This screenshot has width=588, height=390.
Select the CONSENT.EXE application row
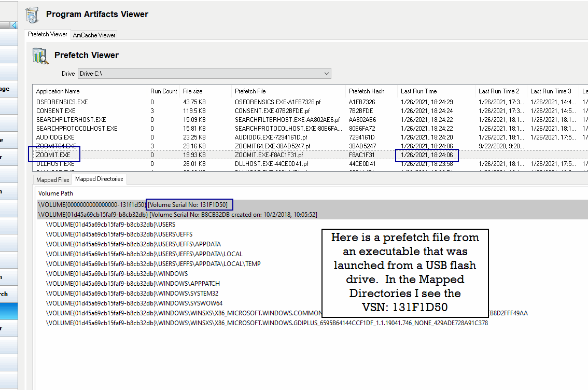(310, 111)
